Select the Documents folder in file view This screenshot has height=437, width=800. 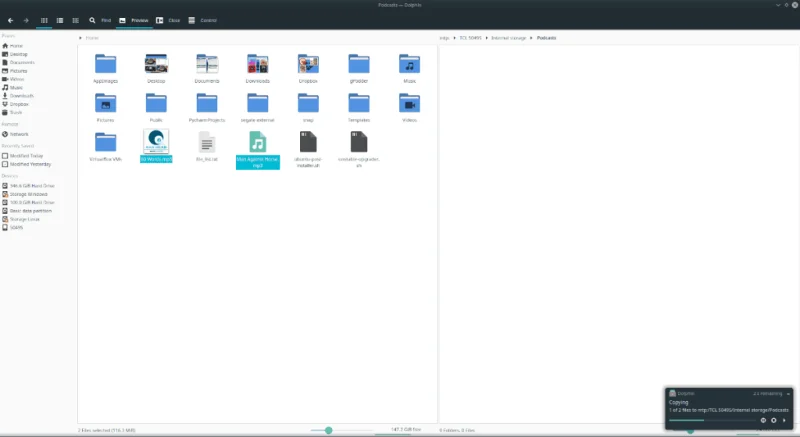(207, 64)
